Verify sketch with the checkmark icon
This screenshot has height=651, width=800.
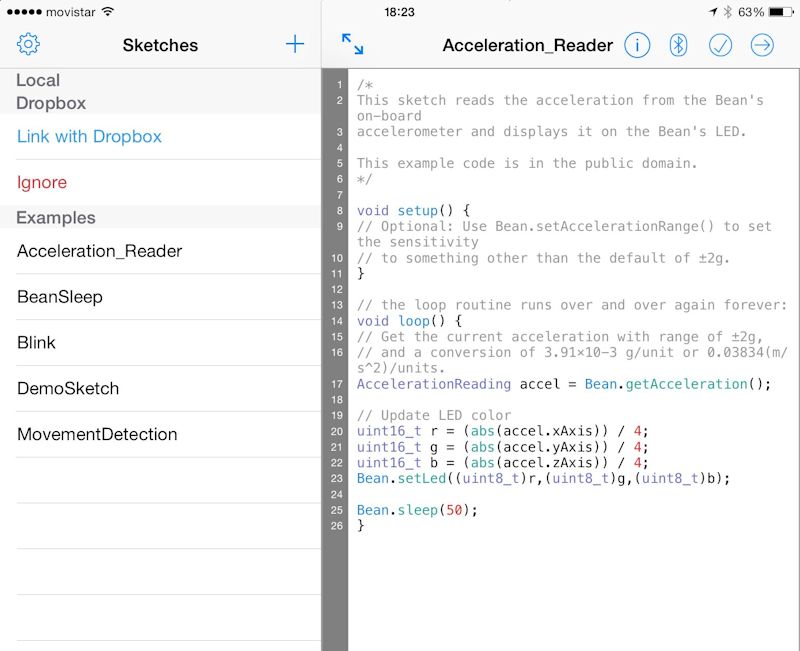[720, 45]
